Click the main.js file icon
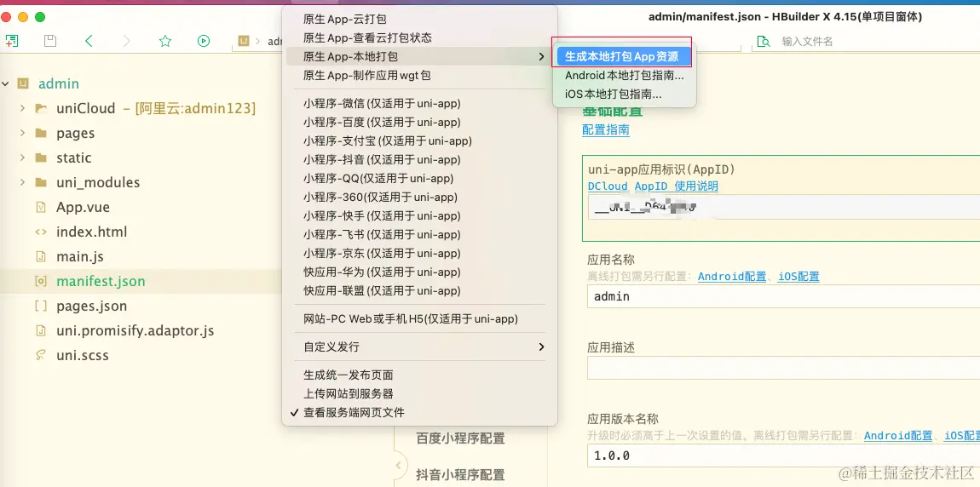 [x=41, y=256]
